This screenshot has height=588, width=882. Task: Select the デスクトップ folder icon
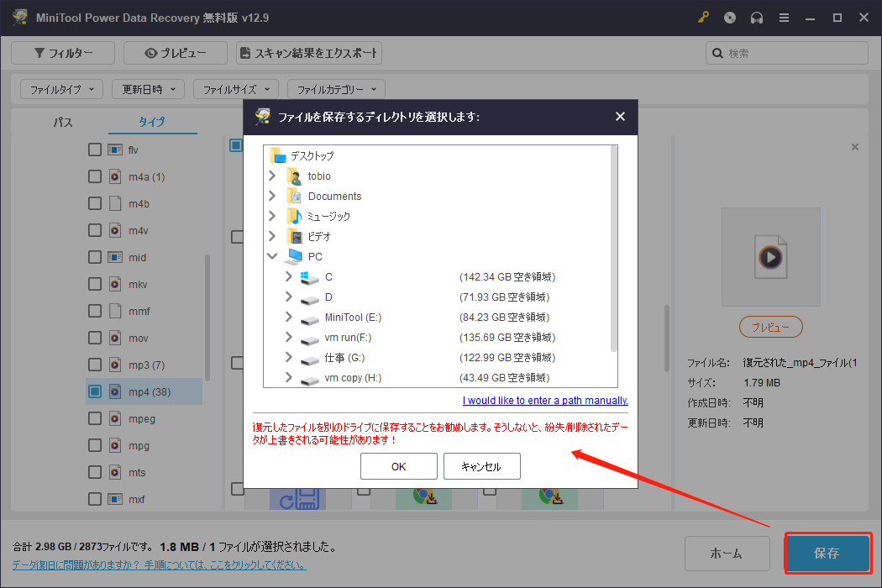point(277,155)
